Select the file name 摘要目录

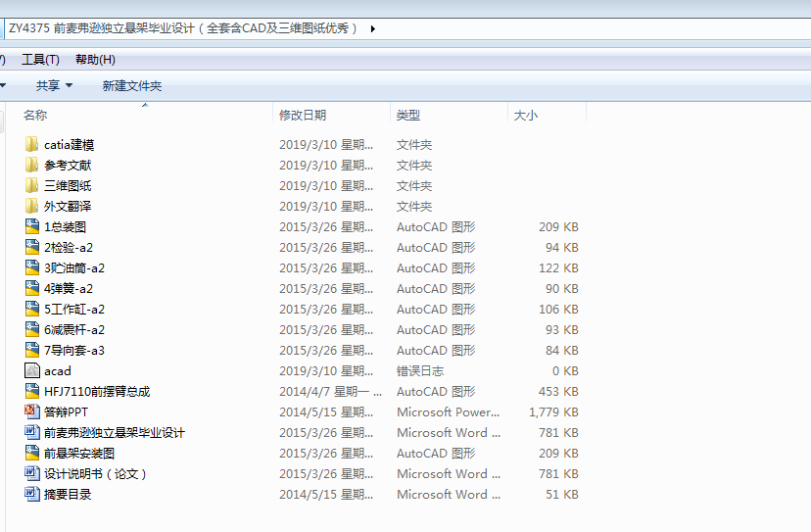click(68, 494)
